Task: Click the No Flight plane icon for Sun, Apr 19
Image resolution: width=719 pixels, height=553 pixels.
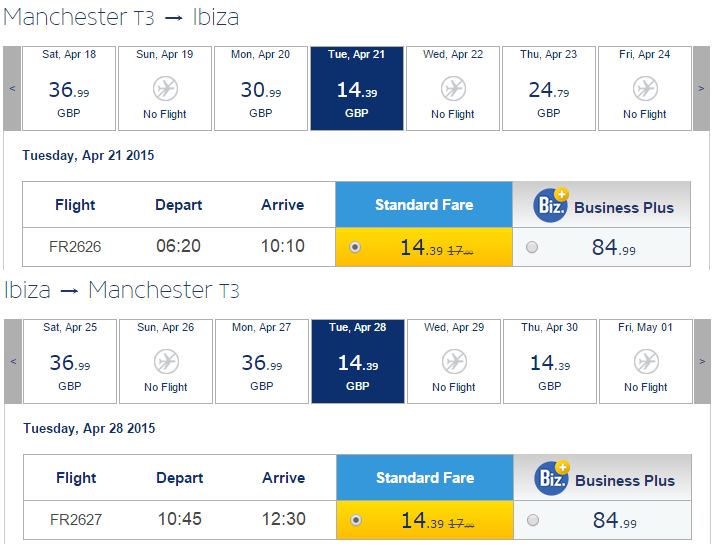Action: [165, 88]
